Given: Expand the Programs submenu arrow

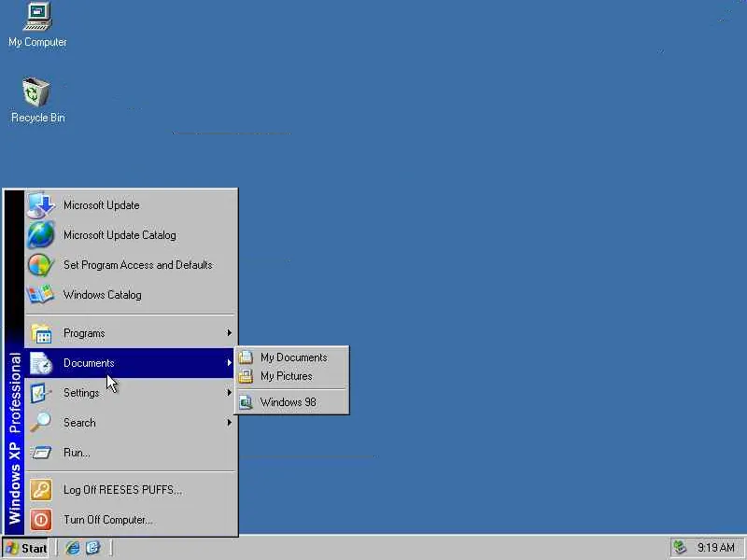Looking at the screenshot, I should (x=229, y=333).
